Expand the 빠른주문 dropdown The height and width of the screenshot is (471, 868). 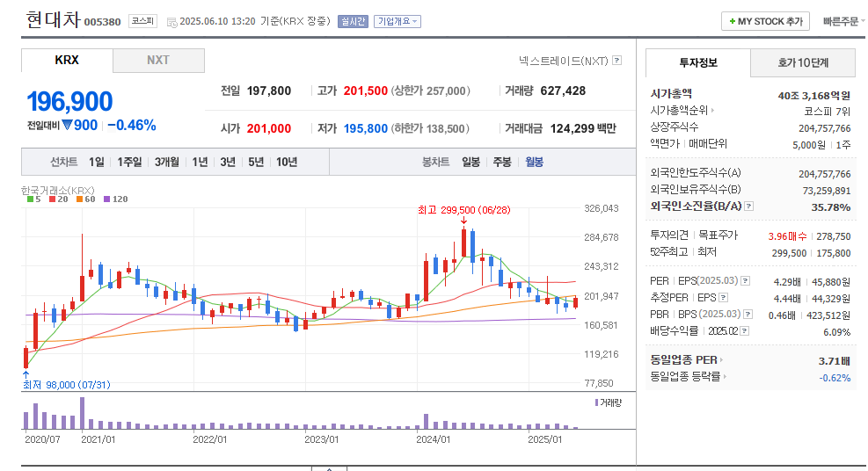coord(843,22)
